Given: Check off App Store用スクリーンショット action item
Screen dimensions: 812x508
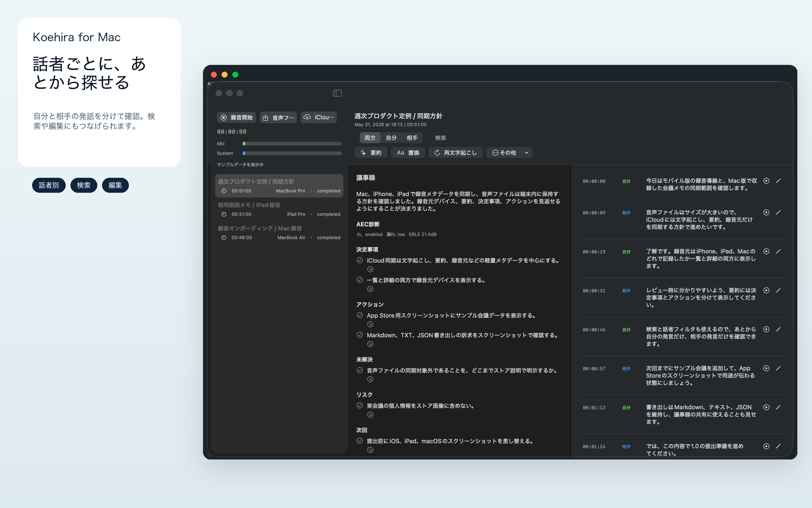Looking at the screenshot, I should [x=360, y=315].
